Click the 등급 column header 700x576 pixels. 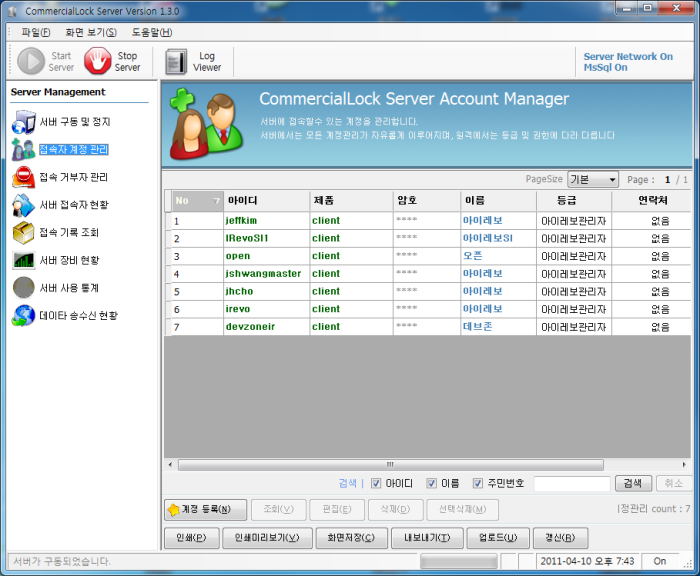click(x=574, y=200)
